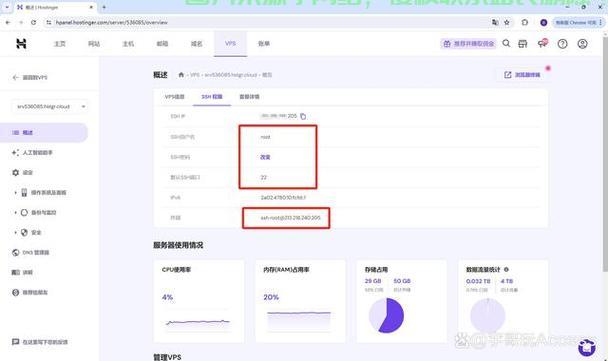608x361 pixels.
Task: Click the gift icon referral button
Action: pos(468,44)
